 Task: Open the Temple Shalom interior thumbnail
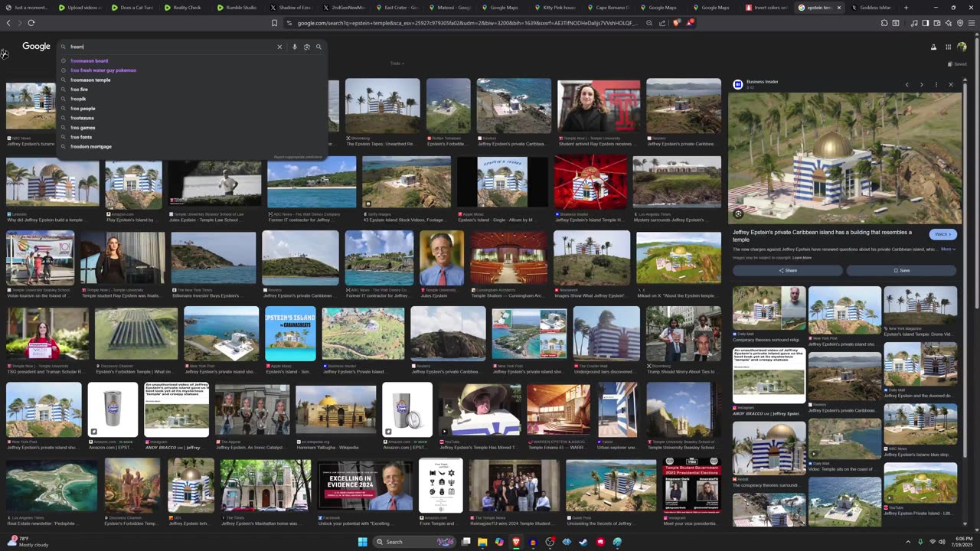coord(508,258)
